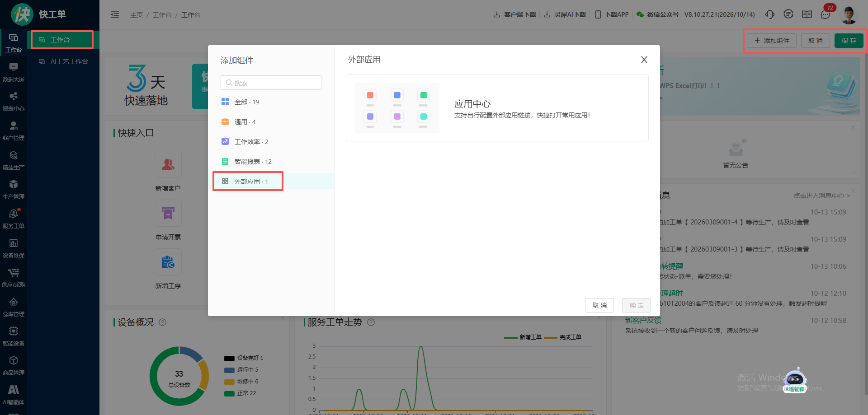
Task: Open 智能设备 in the left sidebar
Action: [14, 337]
